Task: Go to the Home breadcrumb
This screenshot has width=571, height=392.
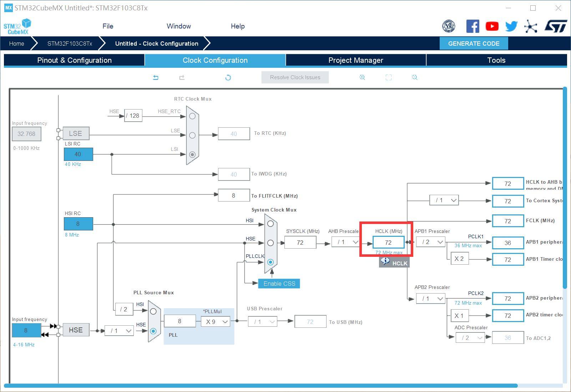Action: [17, 44]
